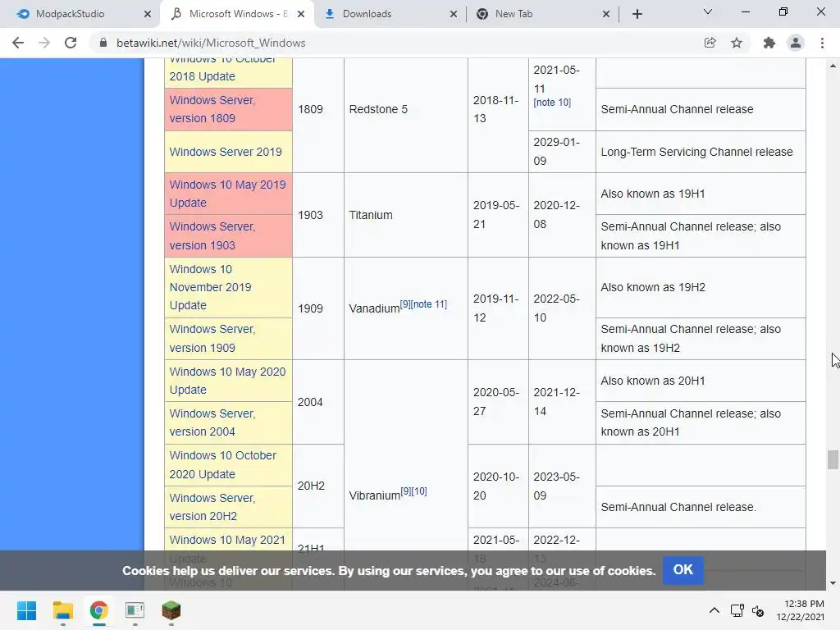Open File Explorer from the taskbar
Screen dimensions: 840x630
62,610
